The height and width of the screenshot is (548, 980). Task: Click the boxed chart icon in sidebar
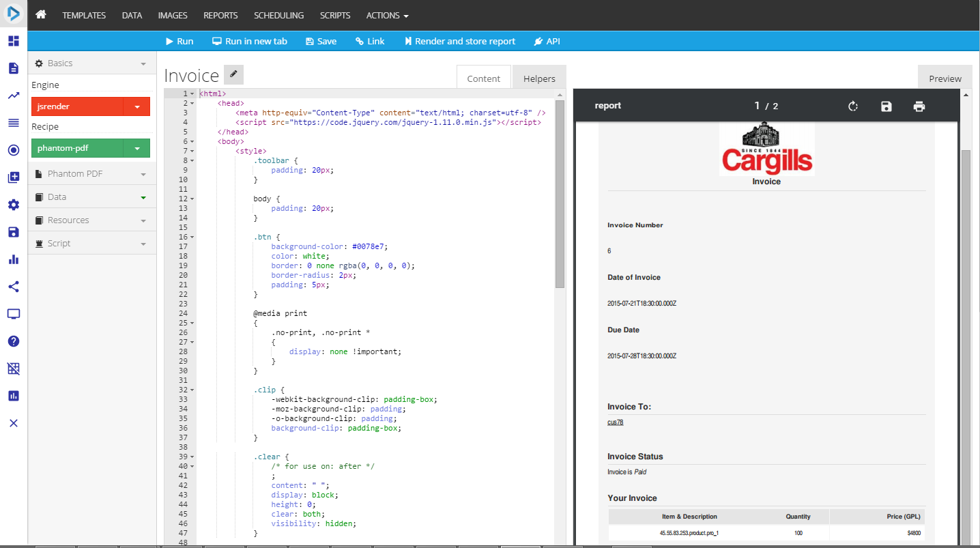pyautogui.click(x=14, y=396)
